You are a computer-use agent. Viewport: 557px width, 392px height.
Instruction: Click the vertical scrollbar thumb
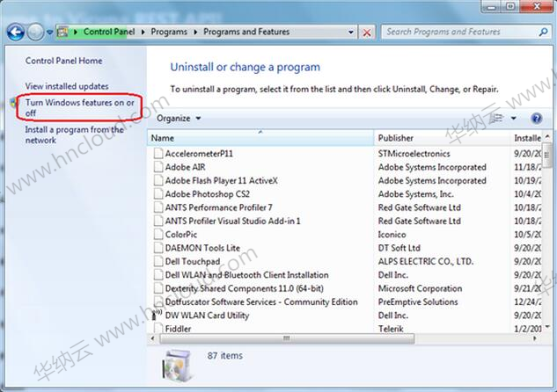click(x=546, y=155)
